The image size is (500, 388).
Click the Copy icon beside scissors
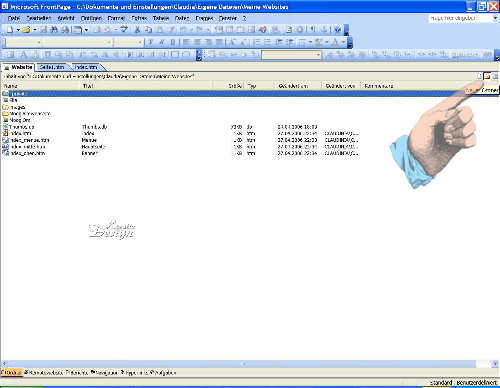click(148, 30)
